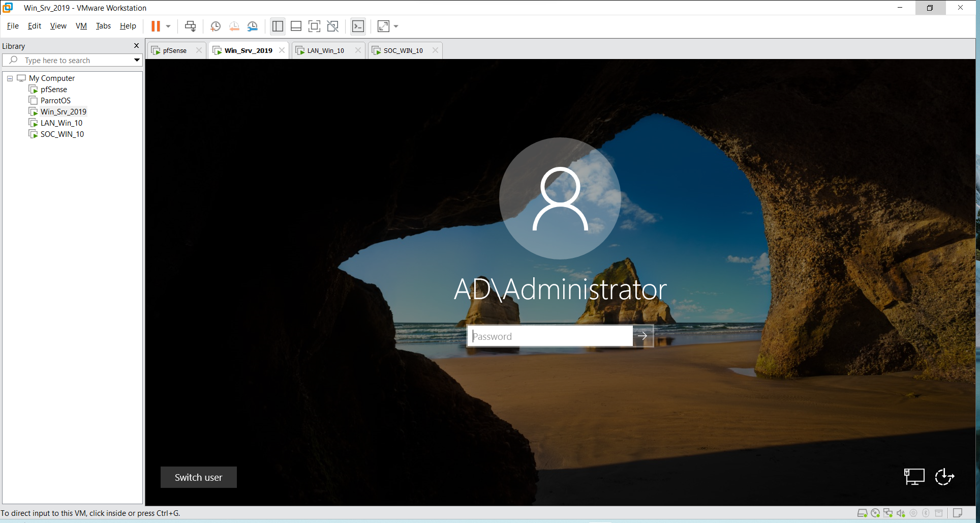The height and width of the screenshot is (523, 980).
Task: Click the network adapter status icon
Action: (888, 513)
